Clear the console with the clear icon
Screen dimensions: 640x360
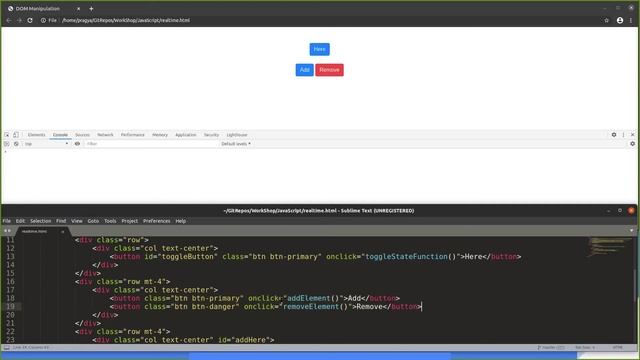coord(16,144)
